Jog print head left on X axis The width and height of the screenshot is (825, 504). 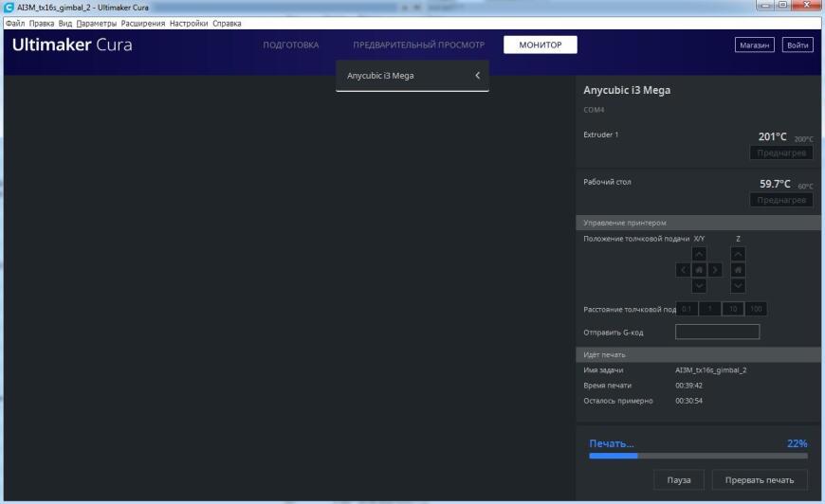click(x=683, y=270)
